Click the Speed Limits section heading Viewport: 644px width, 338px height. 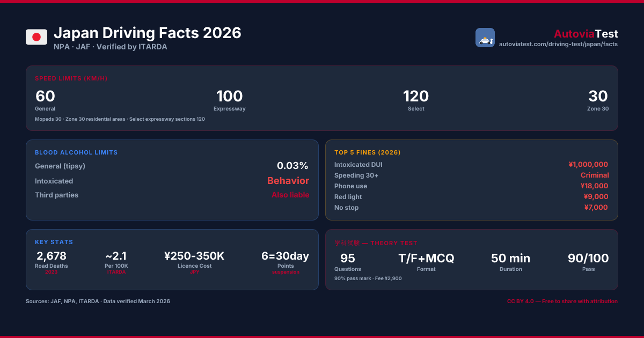(71, 78)
